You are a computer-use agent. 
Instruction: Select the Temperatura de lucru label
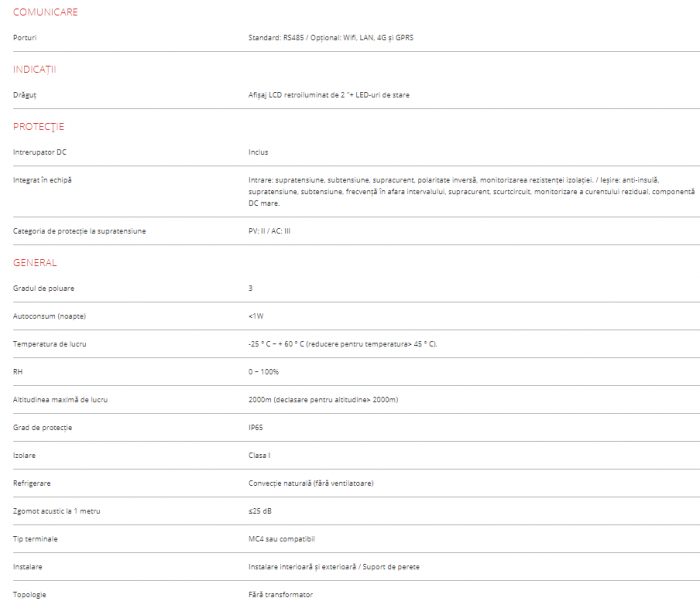click(48, 344)
